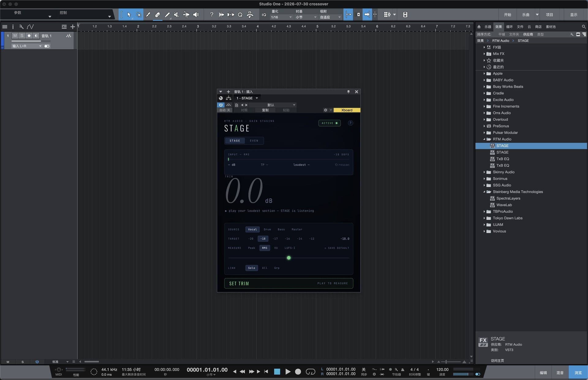Expand the PreSonus folder
Image resolution: width=588 pixels, height=380 pixels.
tap(484, 126)
